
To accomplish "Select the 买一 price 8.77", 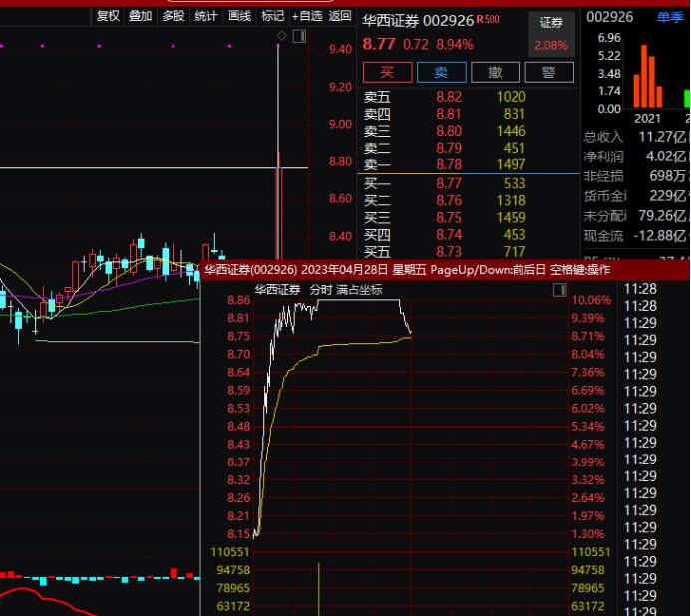I will tap(449, 183).
